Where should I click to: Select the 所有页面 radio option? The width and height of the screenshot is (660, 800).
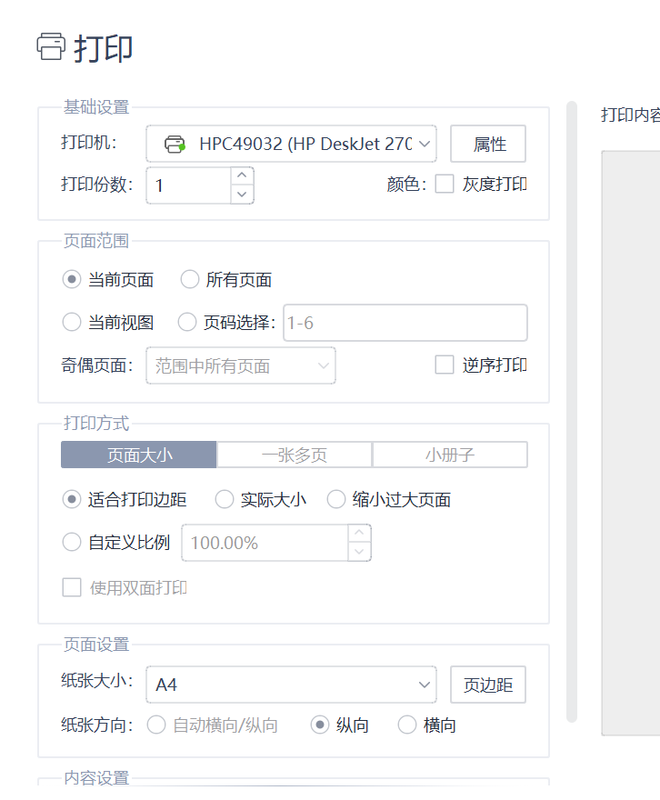click(x=190, y=280)
